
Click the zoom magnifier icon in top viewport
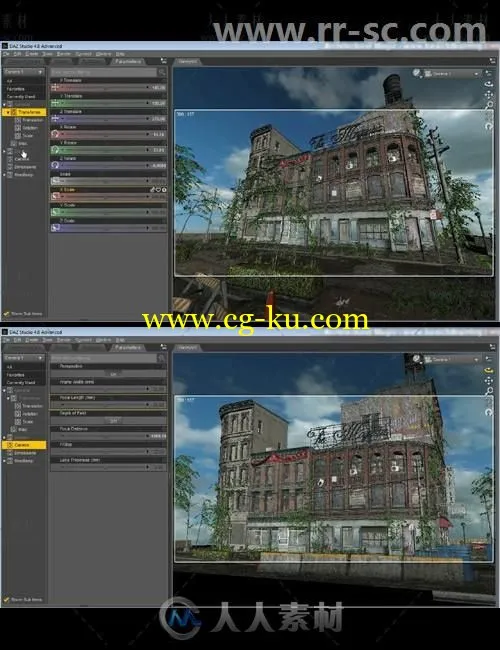(489, 105)
